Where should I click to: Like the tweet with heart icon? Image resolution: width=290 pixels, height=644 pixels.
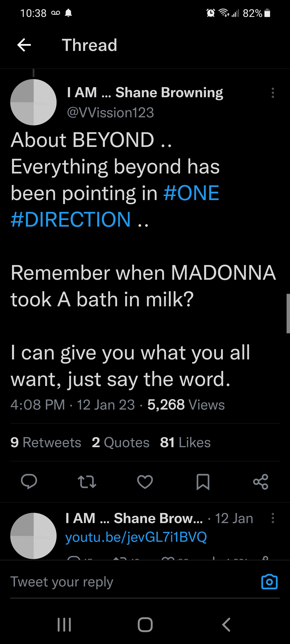145,482
